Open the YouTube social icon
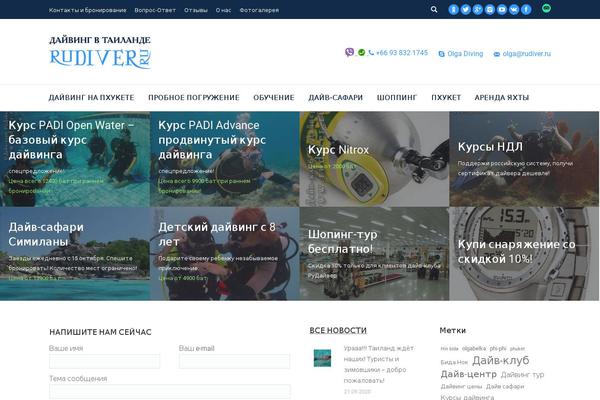Image resolution: width=600 pixels, height=400 pixels. click(x=502, y=10)
